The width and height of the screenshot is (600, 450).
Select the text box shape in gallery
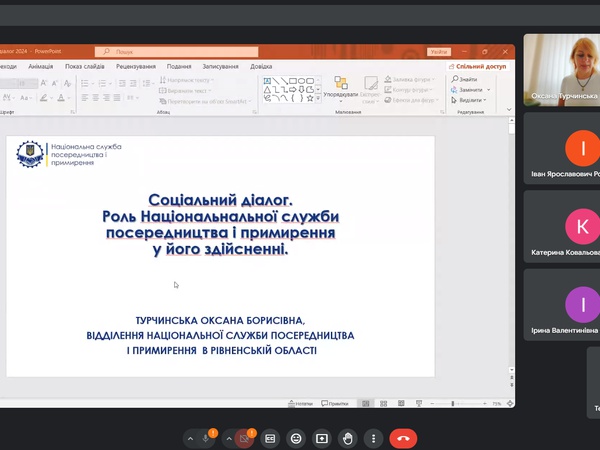(267, 81)
